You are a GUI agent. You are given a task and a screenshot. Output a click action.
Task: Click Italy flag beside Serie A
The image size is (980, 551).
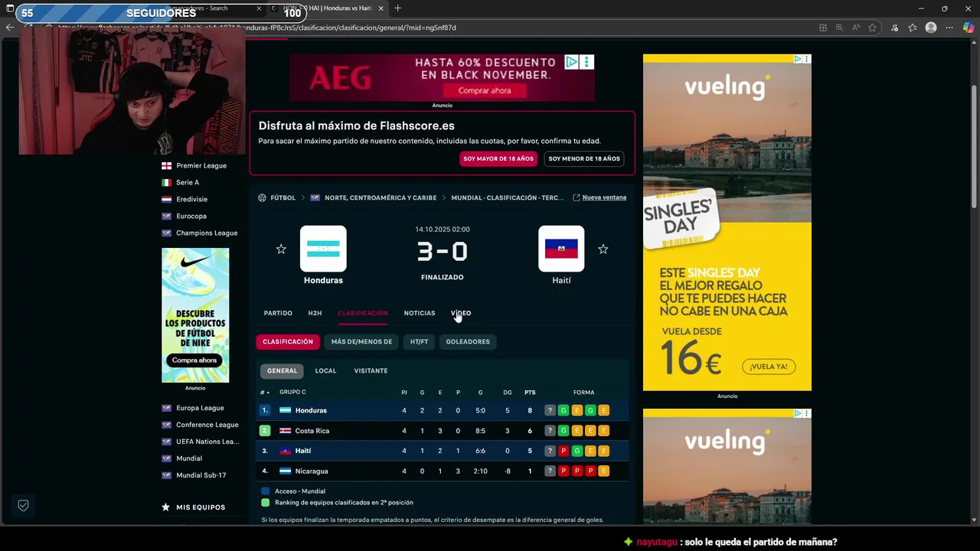[x=166, y=182]
